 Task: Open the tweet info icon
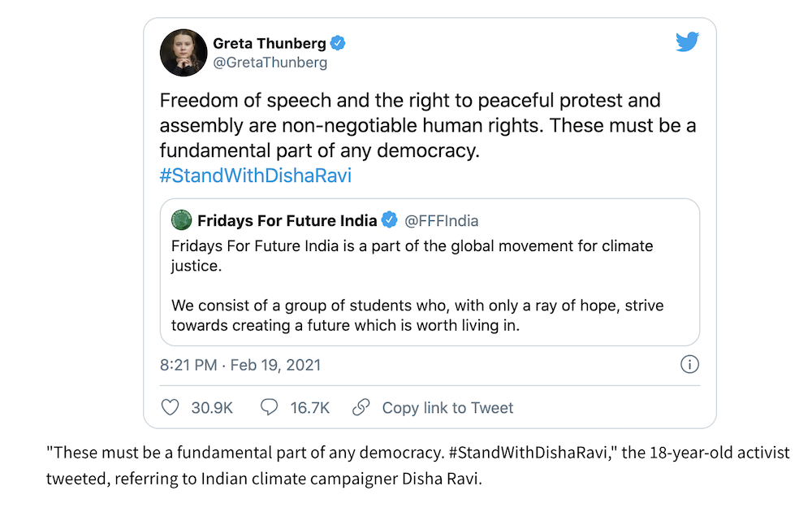(689, 364)
